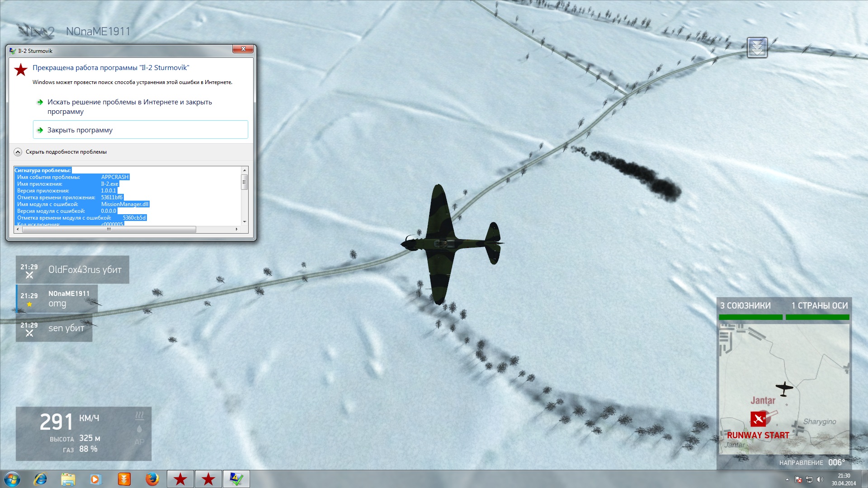Click the Windows Start orb

point(12,479)
